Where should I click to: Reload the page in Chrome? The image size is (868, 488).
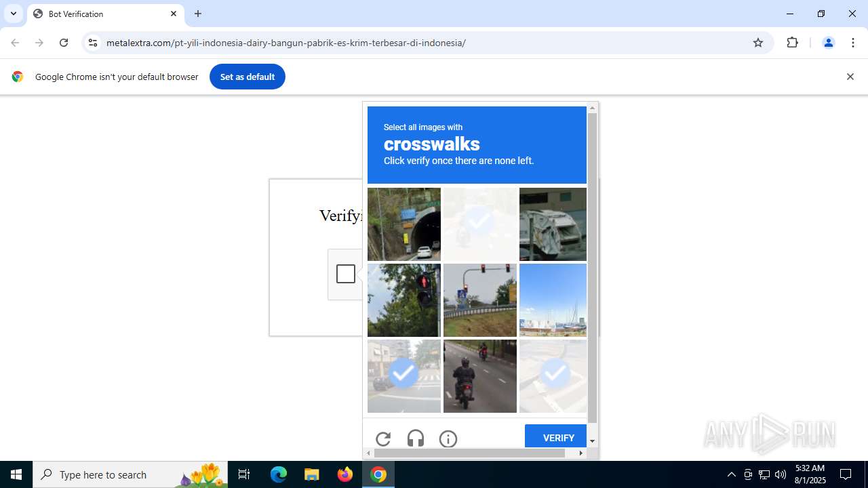[x=64, y=43]
